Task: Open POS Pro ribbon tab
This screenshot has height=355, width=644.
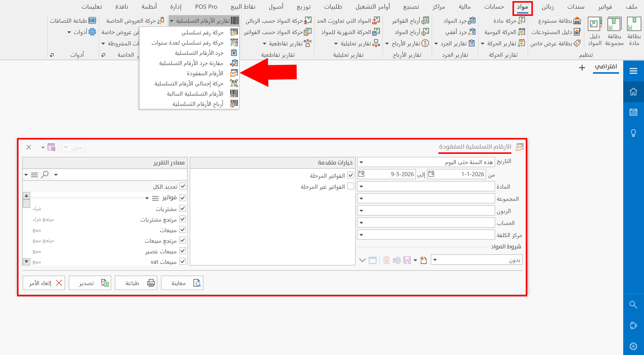Action: (206, 7)
